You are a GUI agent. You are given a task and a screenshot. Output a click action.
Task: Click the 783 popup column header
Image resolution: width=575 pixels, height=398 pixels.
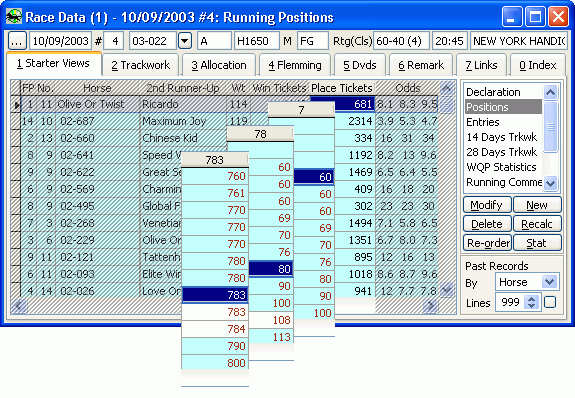coord(215,160)
